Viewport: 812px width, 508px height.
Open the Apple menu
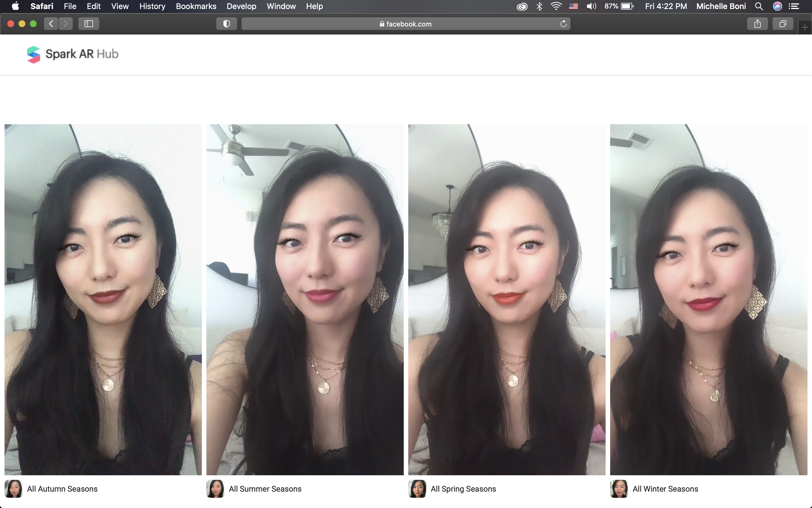(x=16, y=6)
